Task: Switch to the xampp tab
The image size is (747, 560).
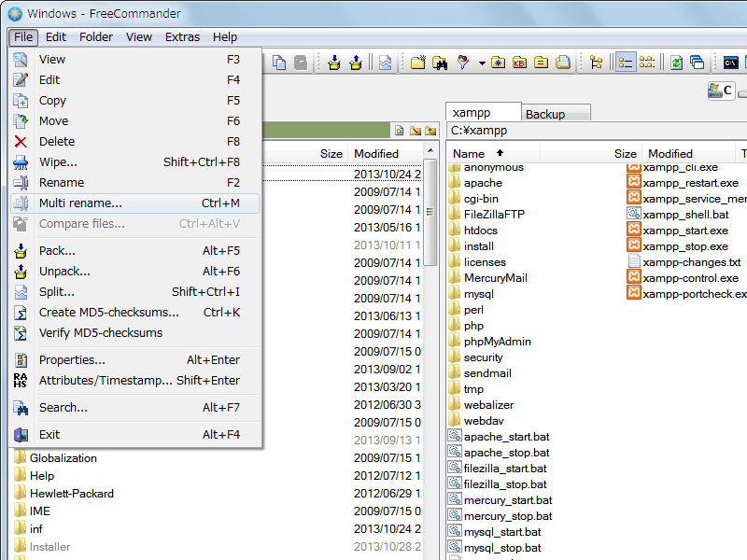Action: (483, 112)
